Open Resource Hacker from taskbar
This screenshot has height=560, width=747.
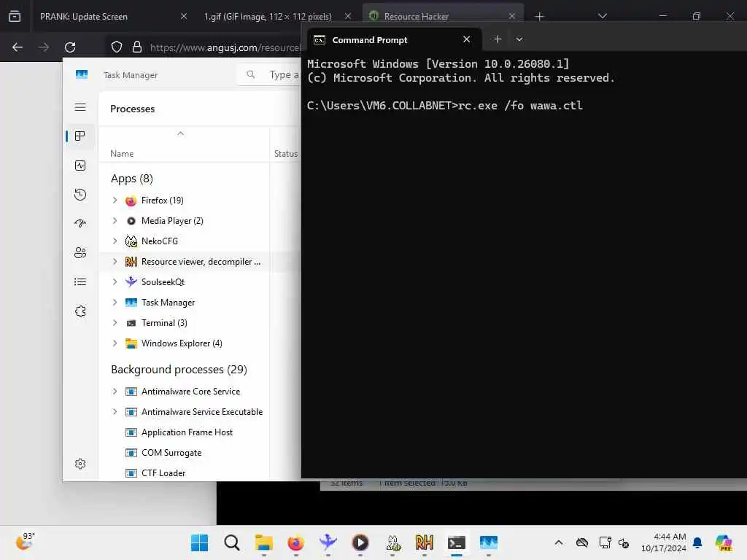pos(425,542)
